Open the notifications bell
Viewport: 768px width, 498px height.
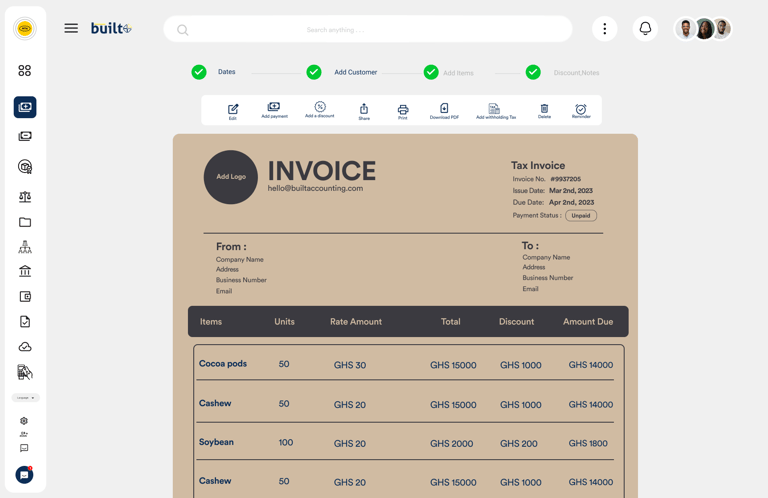(x=645, y=29)
